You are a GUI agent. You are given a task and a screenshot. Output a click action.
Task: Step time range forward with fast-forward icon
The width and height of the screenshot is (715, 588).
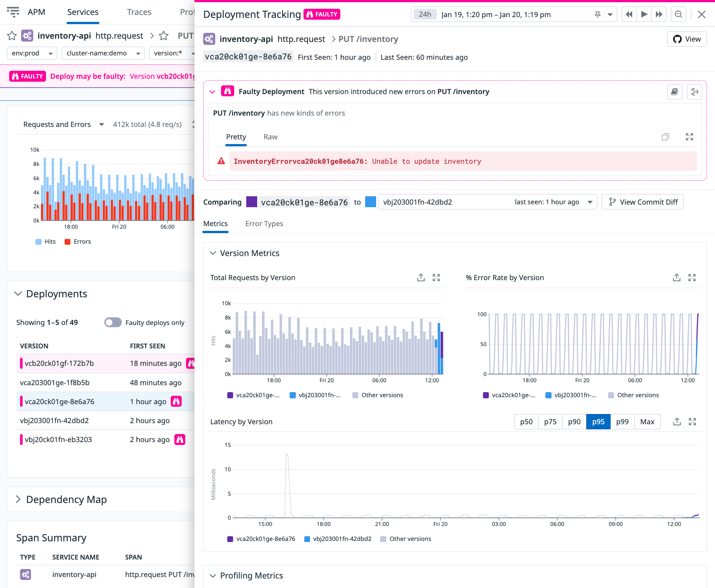(659, 15)
